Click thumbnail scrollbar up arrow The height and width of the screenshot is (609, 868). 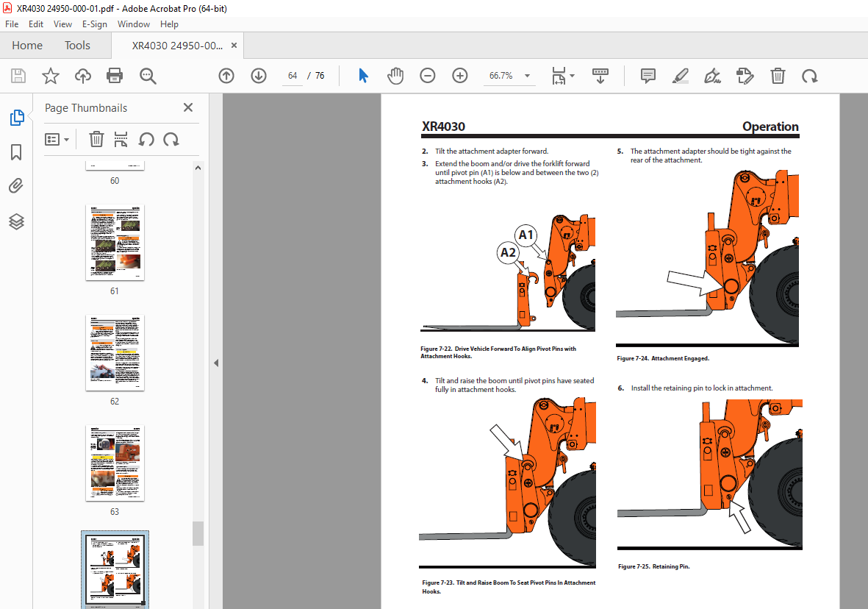point(198,168)
